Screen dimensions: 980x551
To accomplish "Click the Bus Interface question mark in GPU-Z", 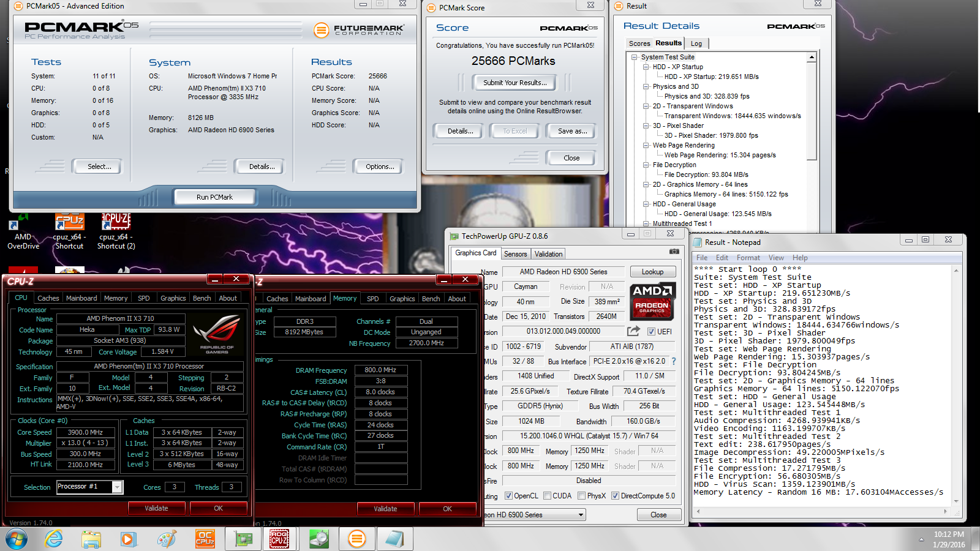I will [674, 361].
